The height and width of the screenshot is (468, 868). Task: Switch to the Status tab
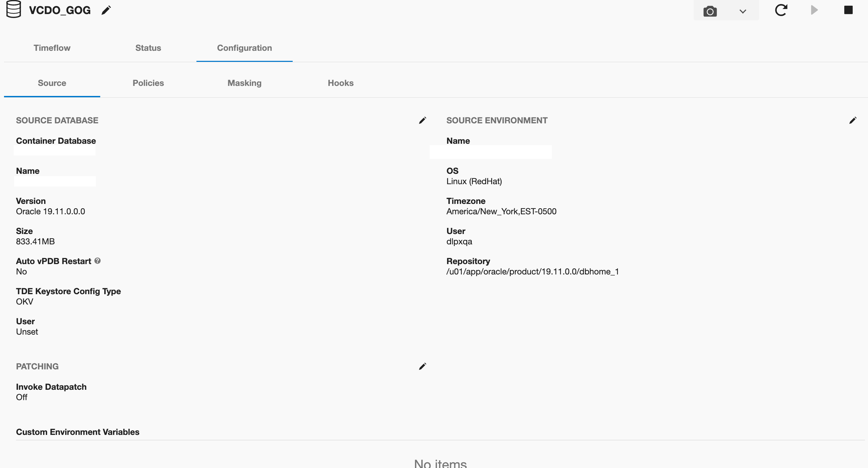coord(147,48)
